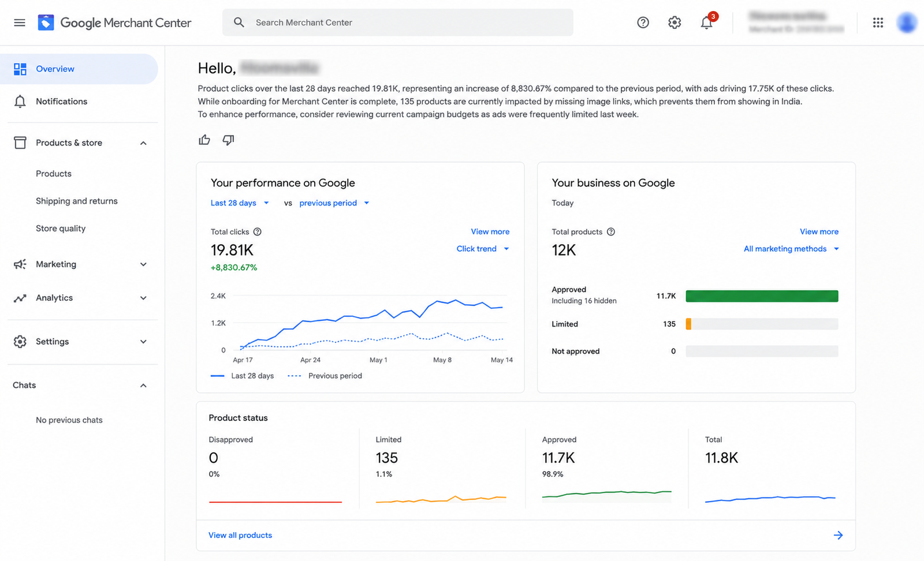Click the 19.81K total clicks value
924x561 pixels.
coord(232,250)
